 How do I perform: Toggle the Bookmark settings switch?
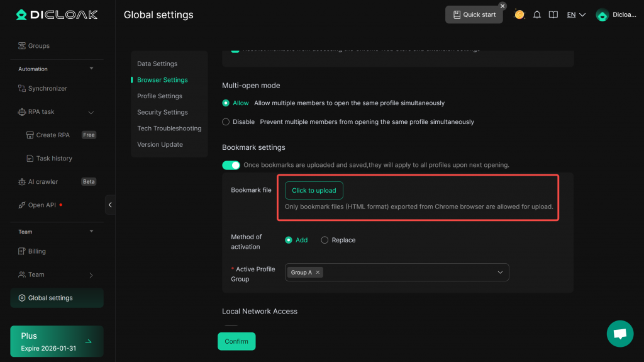click(231, 165)
